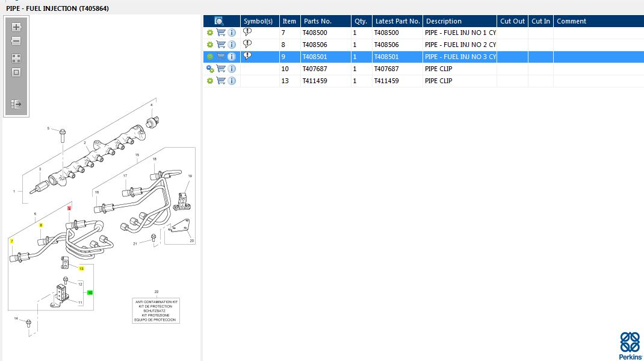
Task: Click the Perkins logo
Action: [630, 346]
